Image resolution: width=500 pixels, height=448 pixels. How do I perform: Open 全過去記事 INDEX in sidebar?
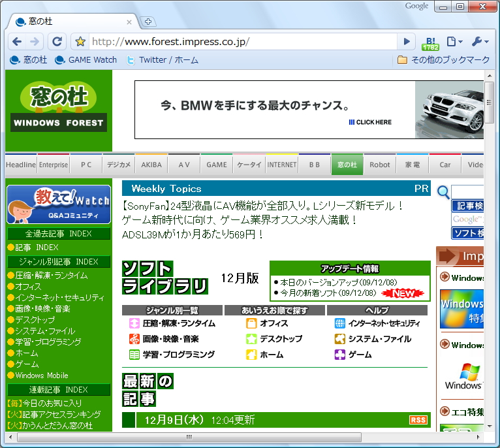point(59,234)
